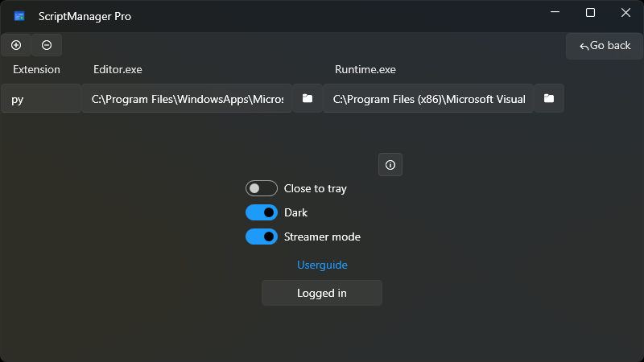This screenshot has width=644, height=362.
Task: Click the Editor.exe path text field
Action: (x=187, y=98)
